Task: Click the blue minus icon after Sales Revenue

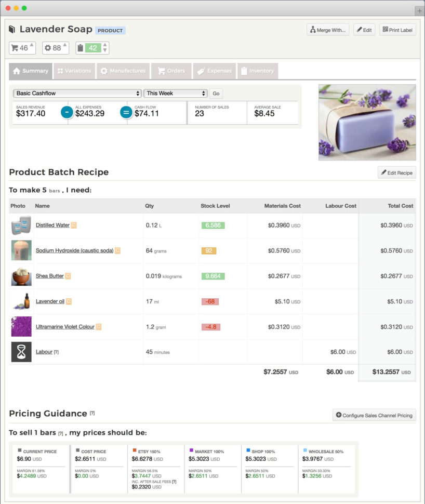Action: point(67,112)
